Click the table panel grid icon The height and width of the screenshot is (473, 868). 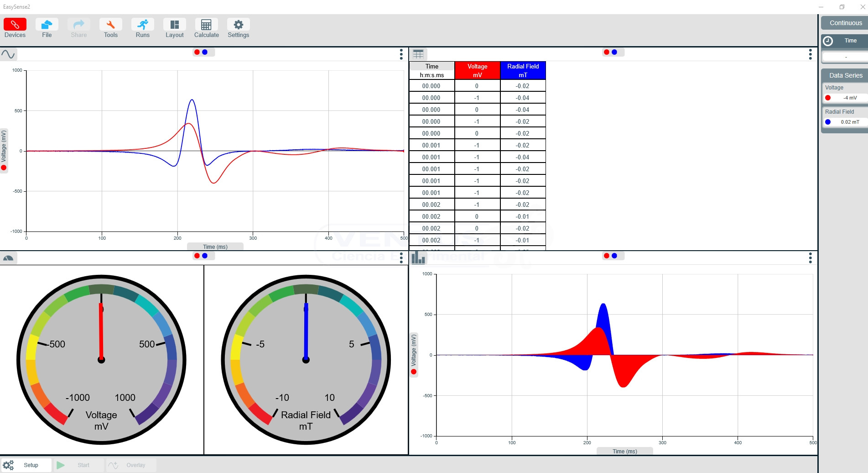coord(418,54)
